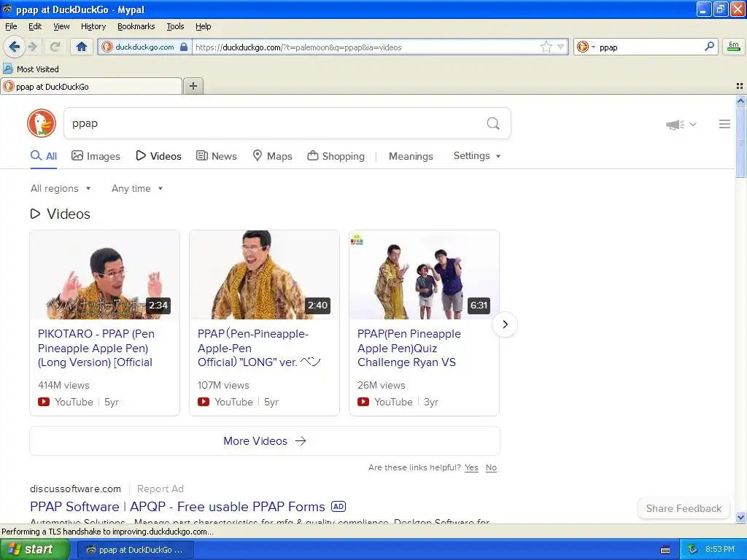Open a new tab with the plus button
Image resolution: width=747 pixels, height=560 pixels.
[193, 86]
